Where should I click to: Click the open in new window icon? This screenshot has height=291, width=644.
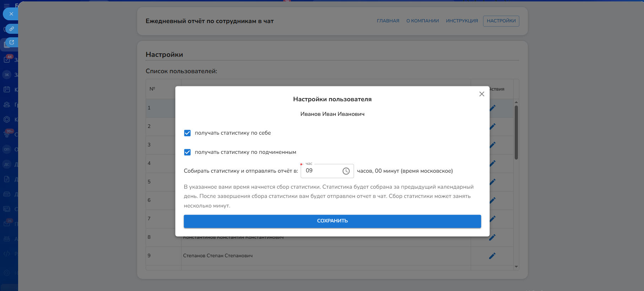(12, 42)
